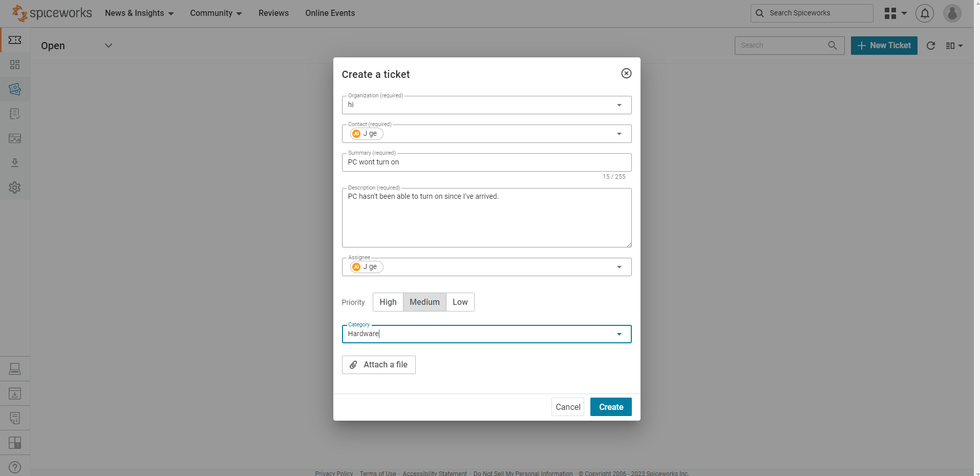
Task: Select High priority for the ticket
Action: (x=388, y=302)
